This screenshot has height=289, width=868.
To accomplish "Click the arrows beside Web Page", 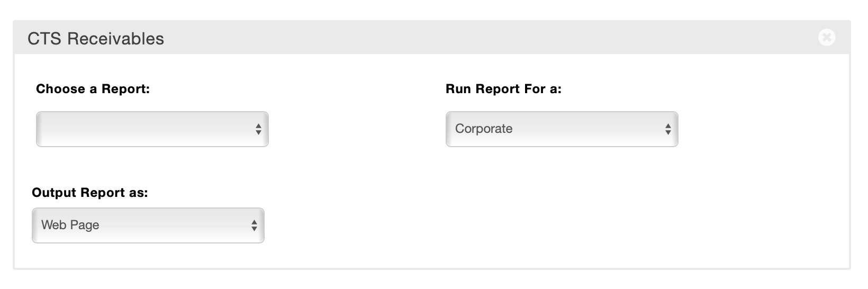I will [254, 225].
